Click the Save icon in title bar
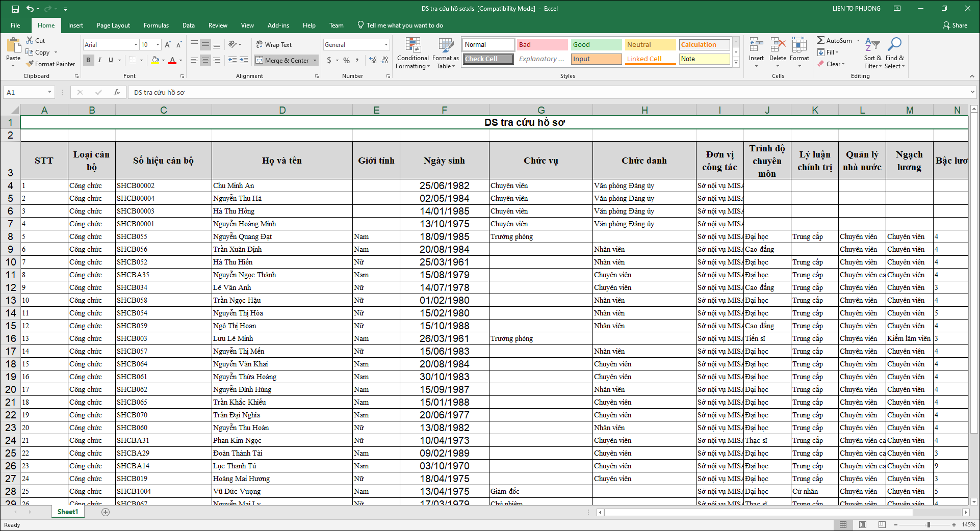The height and width of the screenshot is (531, 980). [x=15, y=9]
